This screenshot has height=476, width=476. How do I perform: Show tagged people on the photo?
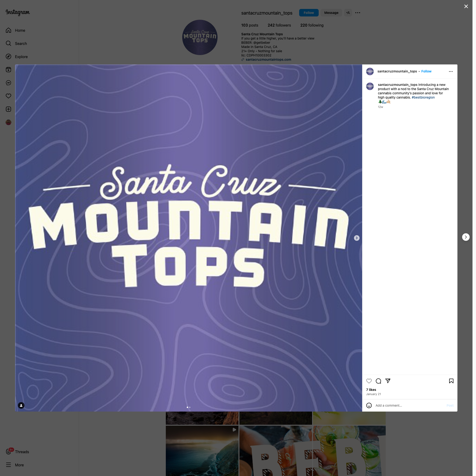click(21, 405)
